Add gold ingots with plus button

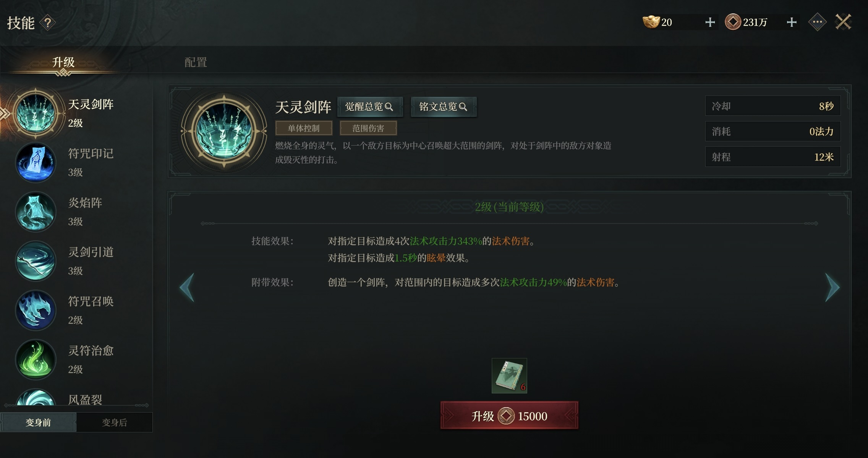[710, 22]
